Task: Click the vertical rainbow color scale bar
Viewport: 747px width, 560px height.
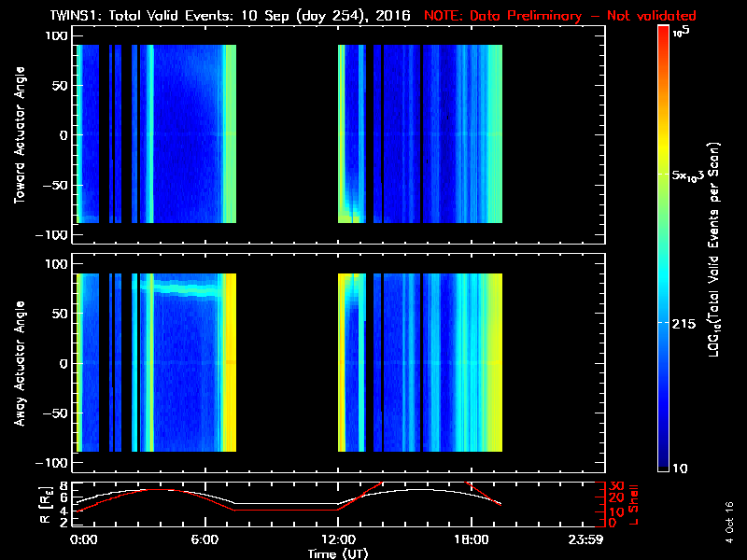Action: 663,248
